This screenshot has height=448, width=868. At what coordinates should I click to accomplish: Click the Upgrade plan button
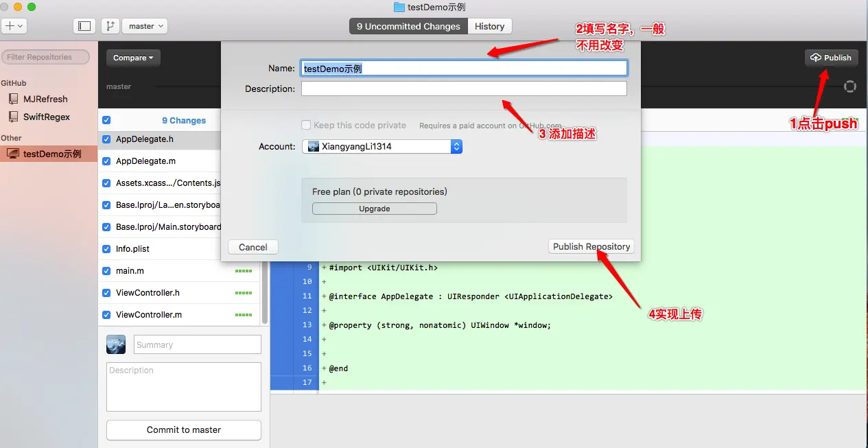click(x=375, y=209)
